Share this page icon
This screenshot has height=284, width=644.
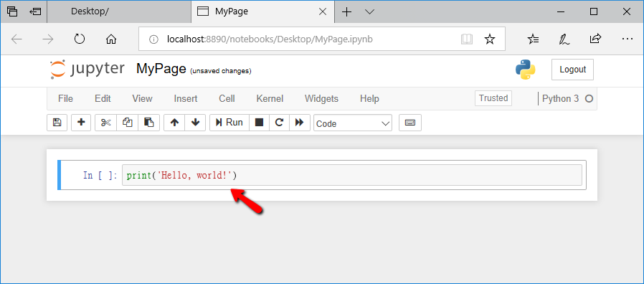[595, 39]
